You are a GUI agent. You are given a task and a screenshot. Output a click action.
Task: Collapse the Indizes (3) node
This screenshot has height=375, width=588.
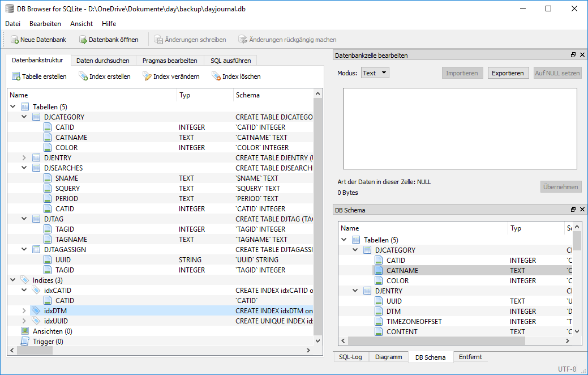tap(13, 280)
